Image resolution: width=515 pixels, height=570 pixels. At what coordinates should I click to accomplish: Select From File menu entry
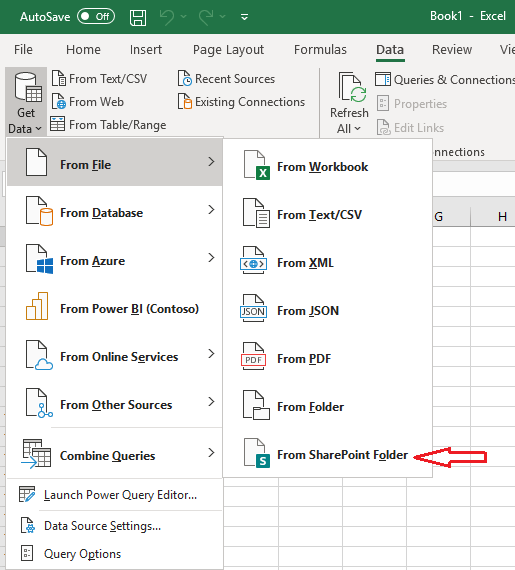coord(114,162)
